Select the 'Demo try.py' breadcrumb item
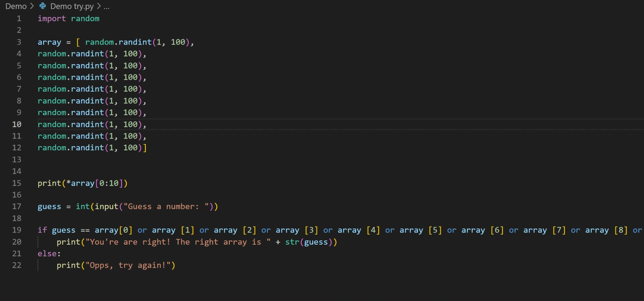The image size is (644, 301). (x=72, y=6)
